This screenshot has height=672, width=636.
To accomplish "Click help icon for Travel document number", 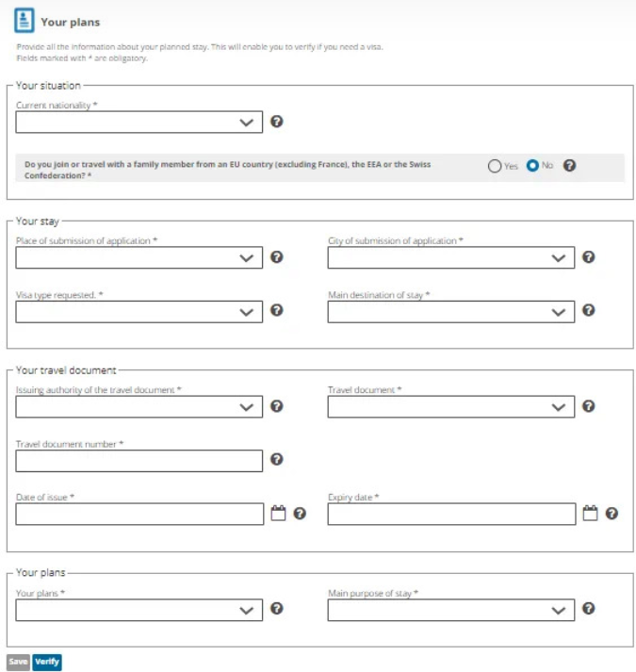I will 276,459.
